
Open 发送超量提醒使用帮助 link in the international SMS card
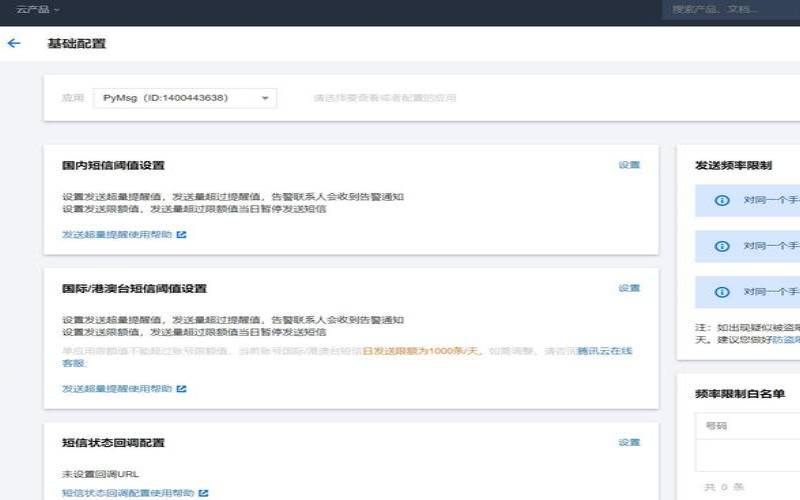tap(117, 389)
